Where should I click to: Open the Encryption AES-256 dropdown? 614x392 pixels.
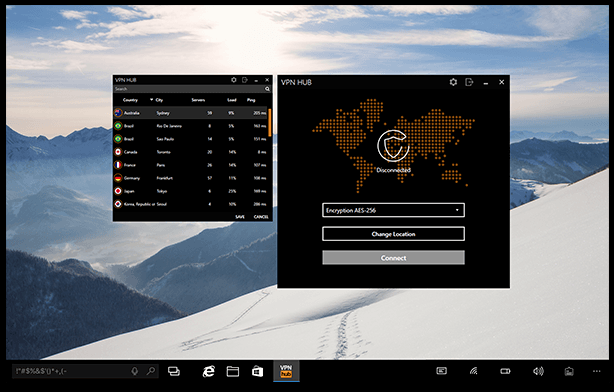click(x=393, y=210)
